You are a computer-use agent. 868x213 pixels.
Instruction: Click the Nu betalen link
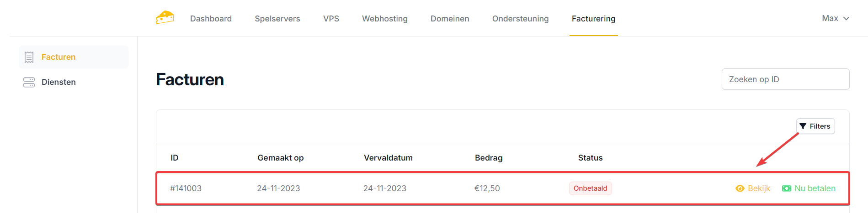[x=815, y=188]
